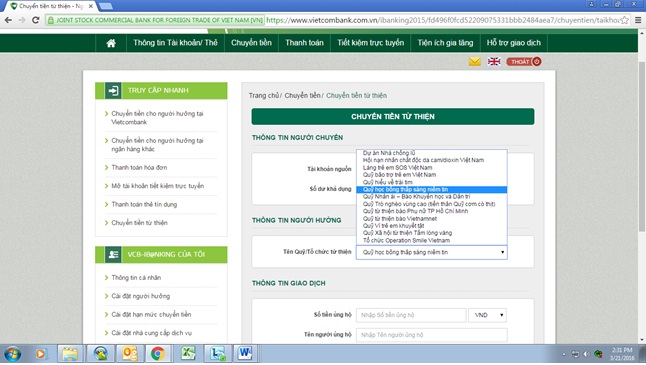Collapse the Tên Quỹ/Tổ chức từ thiện dropdown
The image size is (646, 365).
pos(432,252)
